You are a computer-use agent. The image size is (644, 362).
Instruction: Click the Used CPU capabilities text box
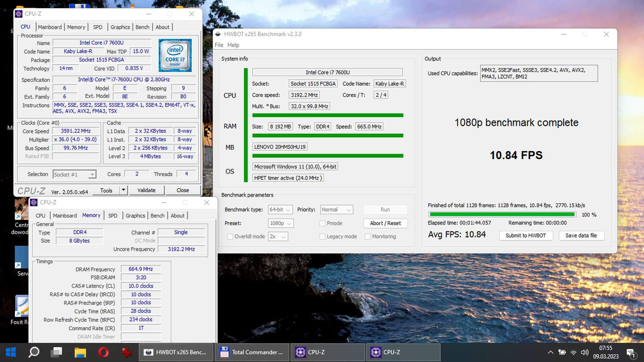pos(539,73)
